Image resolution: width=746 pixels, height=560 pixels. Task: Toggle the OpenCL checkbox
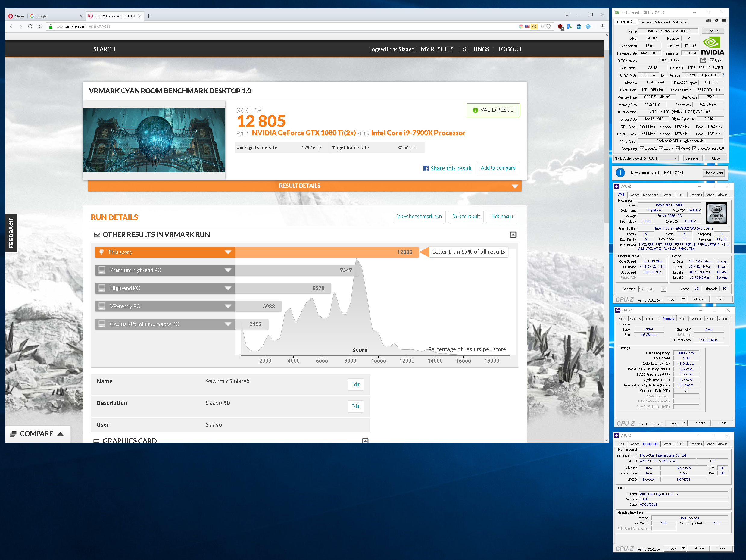[x=642, y=149]
